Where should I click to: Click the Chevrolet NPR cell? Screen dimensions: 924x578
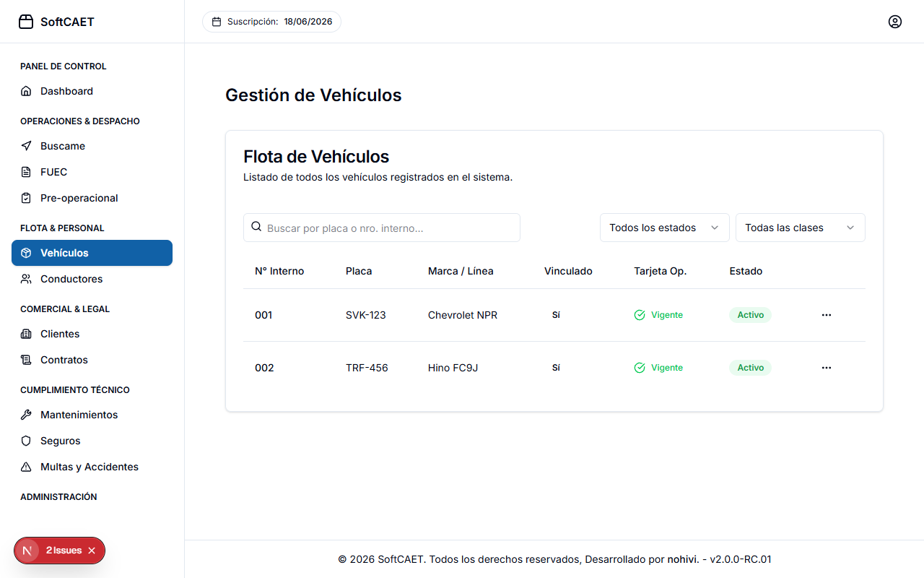click(x=463, y=315)
